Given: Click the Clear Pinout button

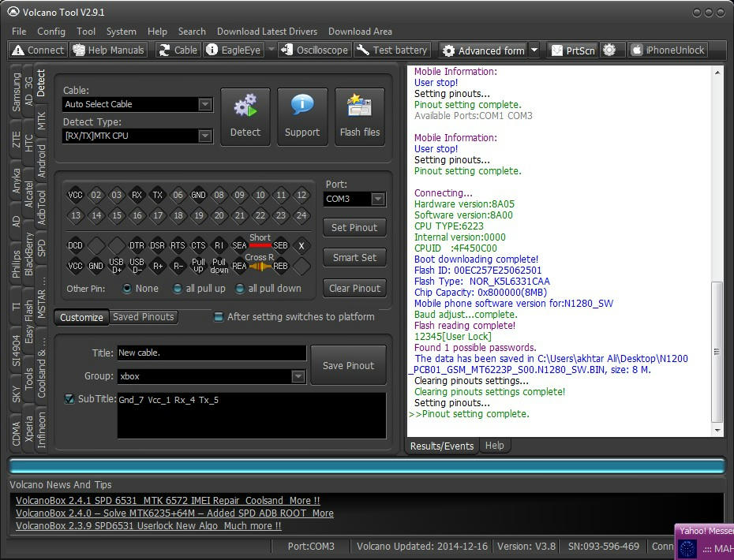Looking at the screenshot, I should 354,289.
